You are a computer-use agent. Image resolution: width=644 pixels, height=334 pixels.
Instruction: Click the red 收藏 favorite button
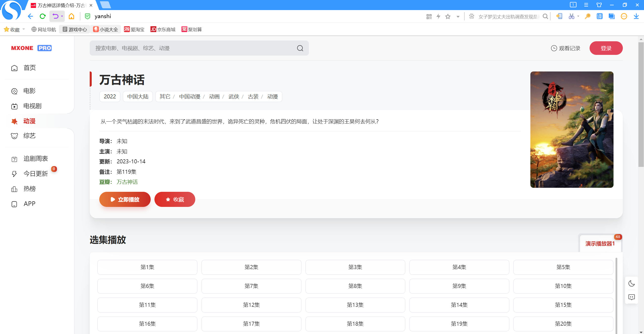175,199
